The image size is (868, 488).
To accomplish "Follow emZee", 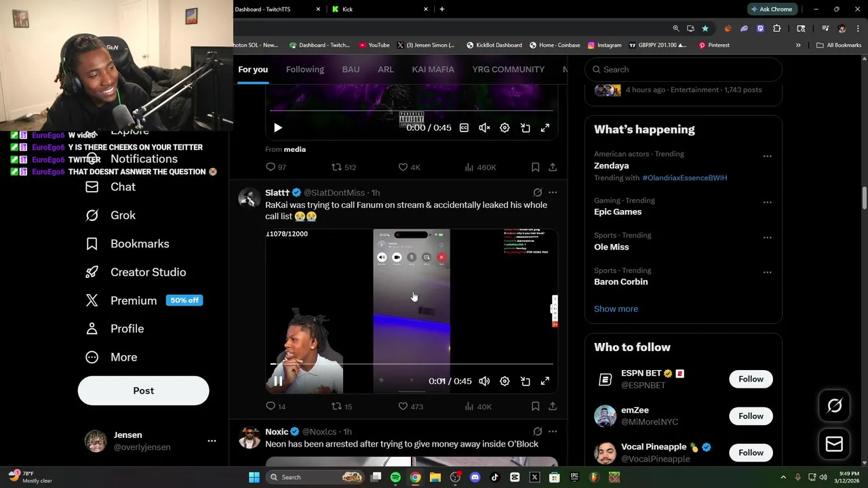I will click(x=751, y=416).
